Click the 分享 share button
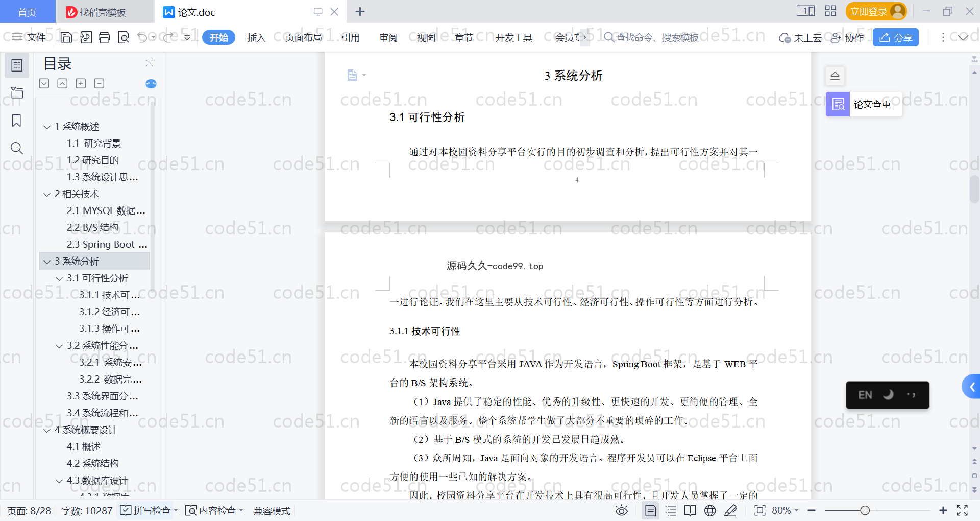This screenshot has width=980, height=521. 896,37
